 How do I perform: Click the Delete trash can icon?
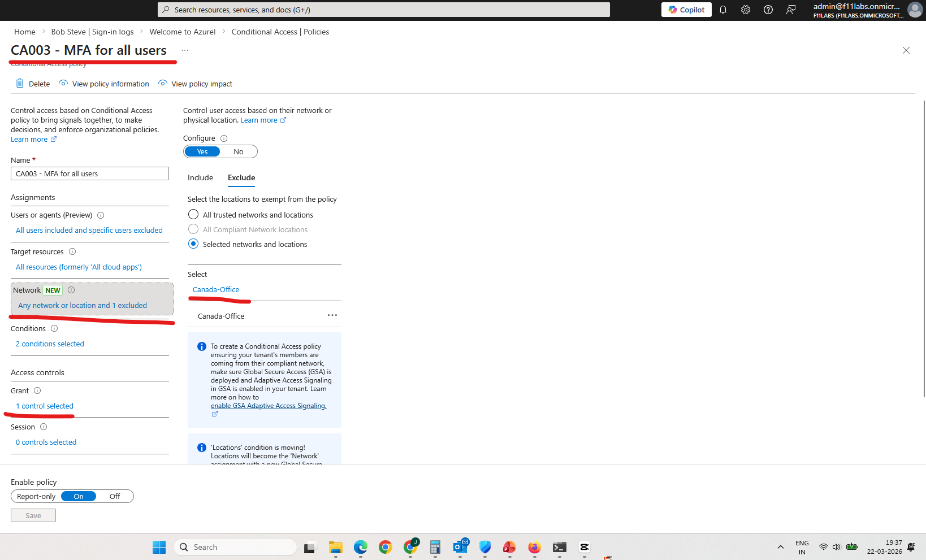tap(20, 84)
